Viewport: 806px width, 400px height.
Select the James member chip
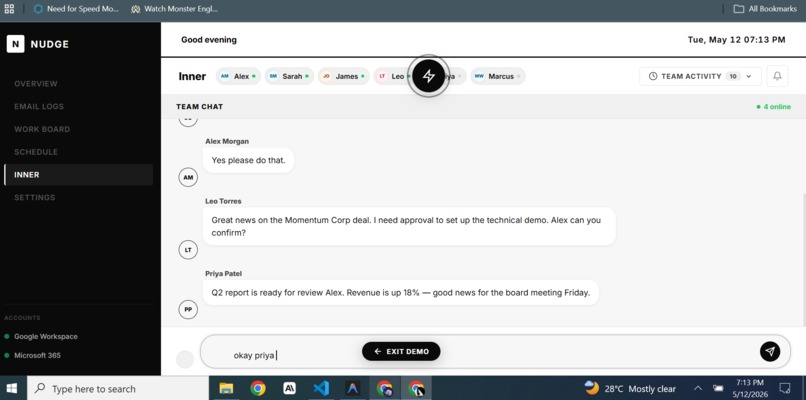click(x=343, y=76)
